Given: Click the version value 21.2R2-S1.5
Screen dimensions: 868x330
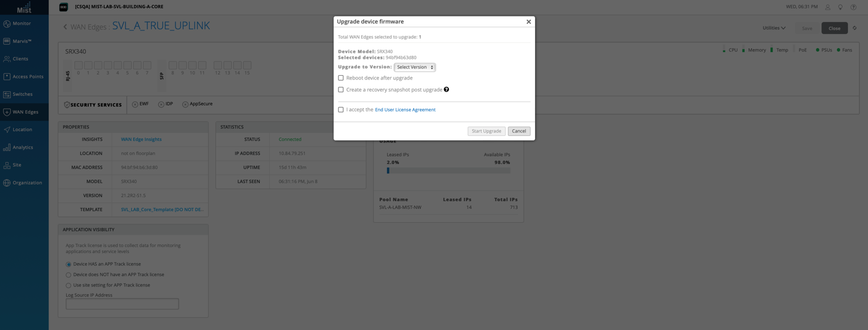Looking at the screenshot, I should point(133,196).
